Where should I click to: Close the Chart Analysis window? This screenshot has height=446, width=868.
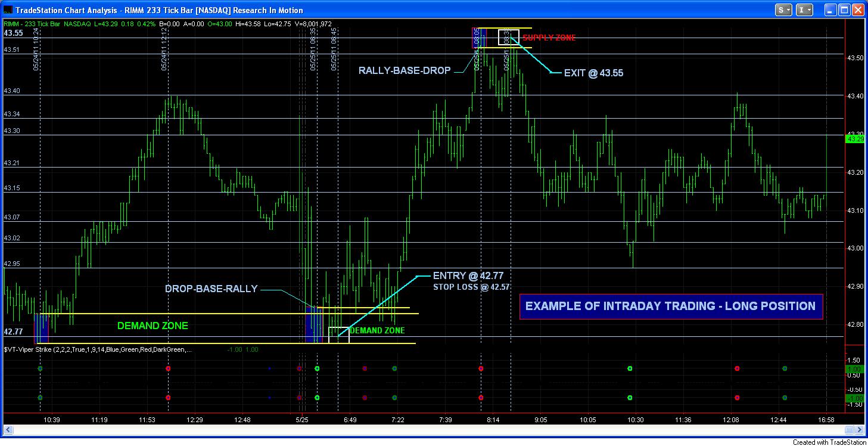coord(858,10)
